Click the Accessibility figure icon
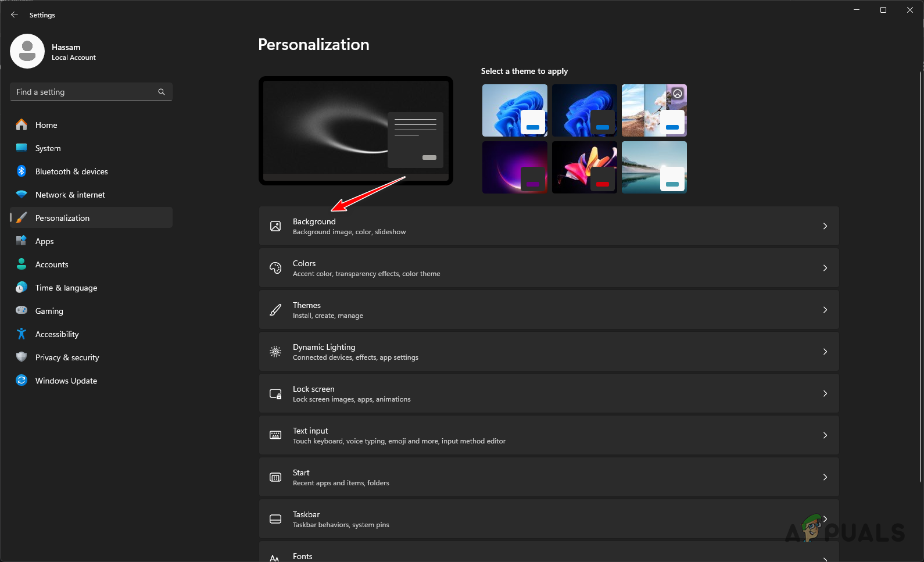This screenshot has width=924, height=562. tap(22, 334)
